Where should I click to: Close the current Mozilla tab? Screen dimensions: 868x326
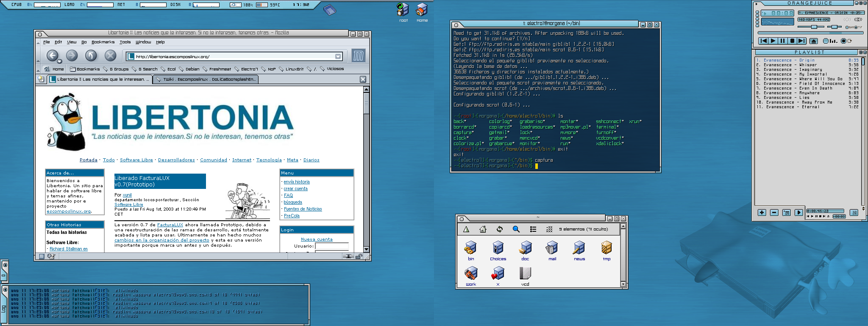pyautogui.click(x=363, y=79)
